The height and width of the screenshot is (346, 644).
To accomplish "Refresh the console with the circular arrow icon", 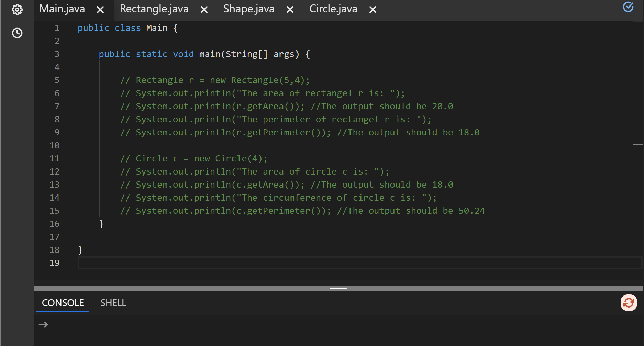I will point(629,303).
